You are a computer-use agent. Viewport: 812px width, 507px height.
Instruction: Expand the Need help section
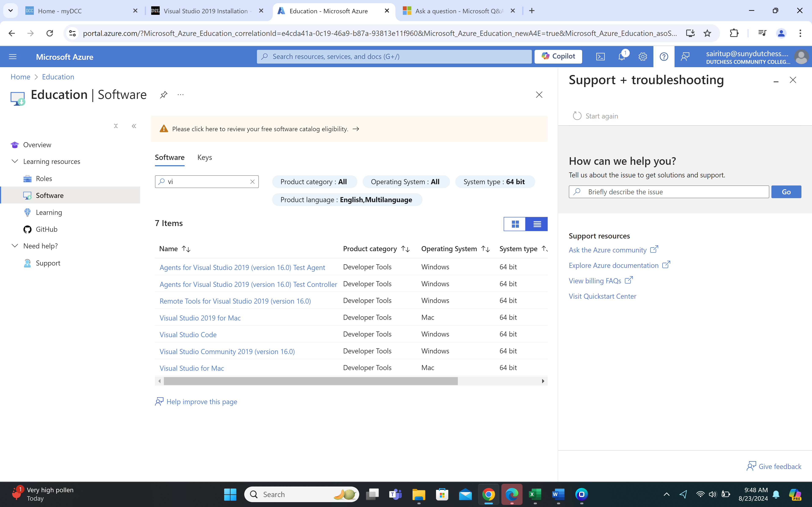15,246
